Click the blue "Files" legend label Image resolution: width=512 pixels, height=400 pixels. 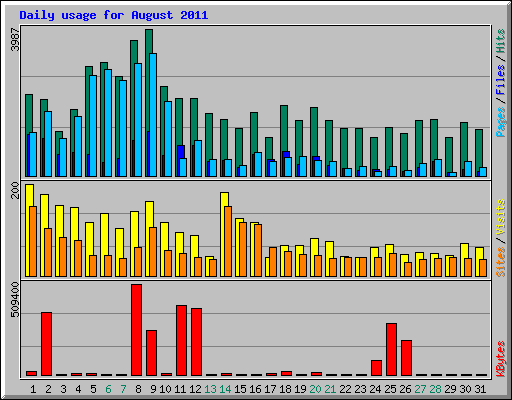tap(501, 80)
